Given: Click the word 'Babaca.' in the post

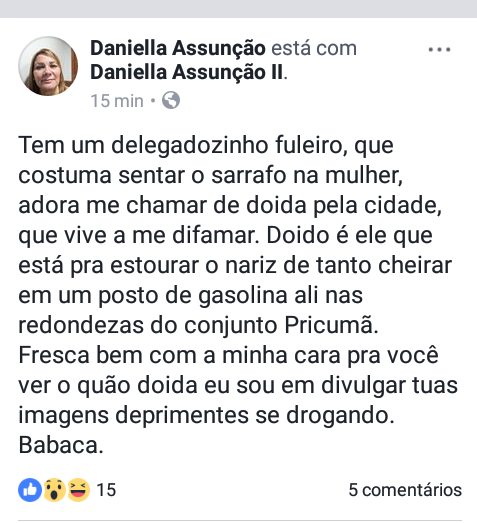Looking at the screenshot, I should 61,445.
